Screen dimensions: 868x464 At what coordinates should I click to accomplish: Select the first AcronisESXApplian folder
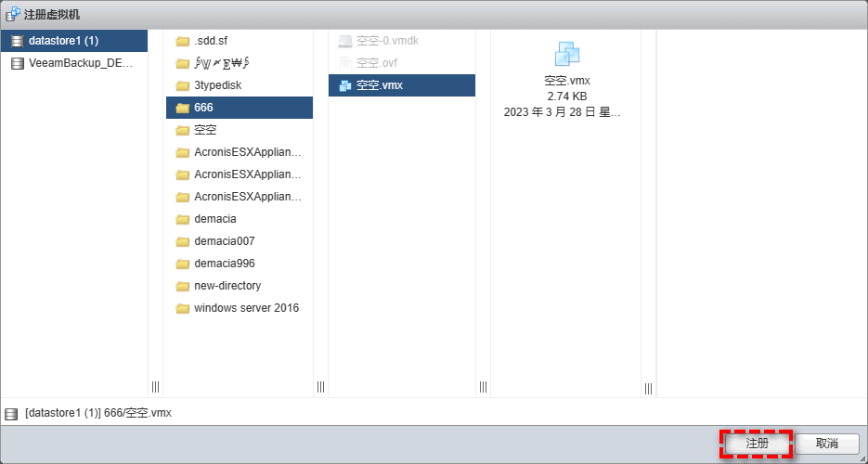tap(247, 152)
